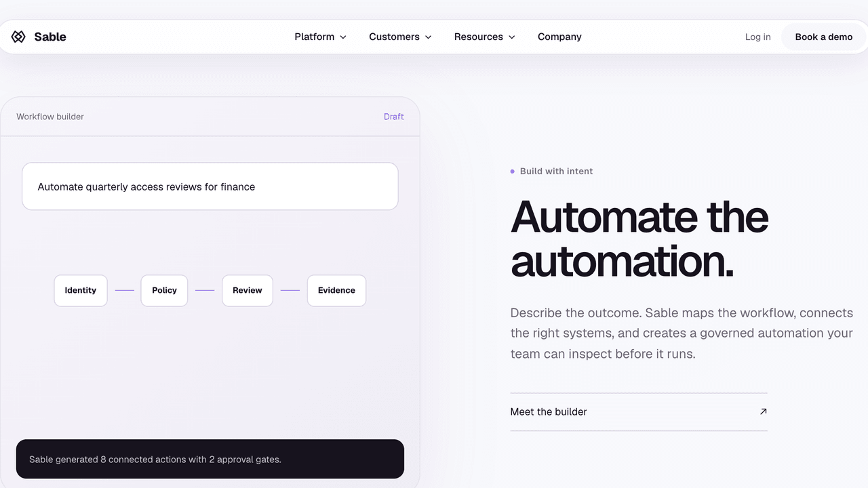Image resolution: width=868 pixels, height=488 pixels.
Task: Select the Evidence workflow node
Action: click(336, 290)
